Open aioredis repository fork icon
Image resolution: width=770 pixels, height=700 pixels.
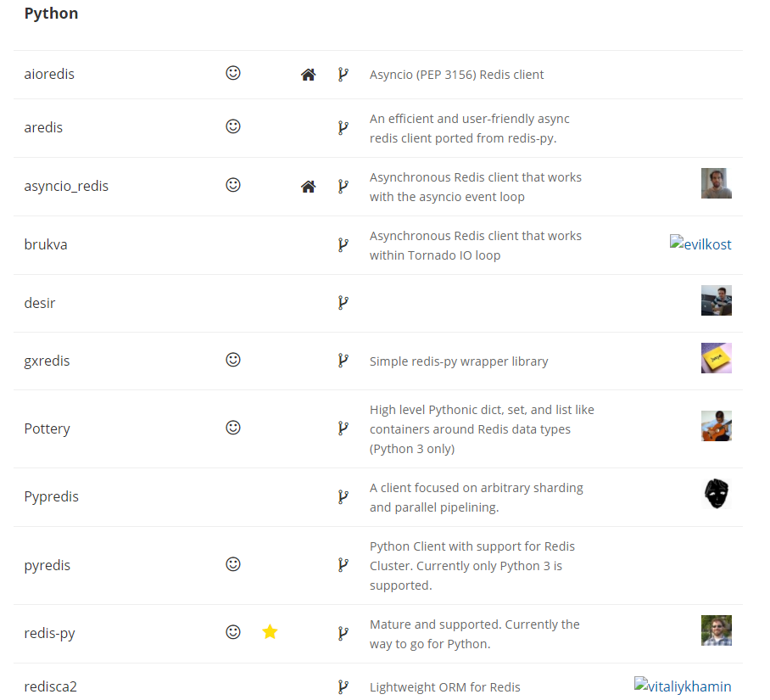343,75
